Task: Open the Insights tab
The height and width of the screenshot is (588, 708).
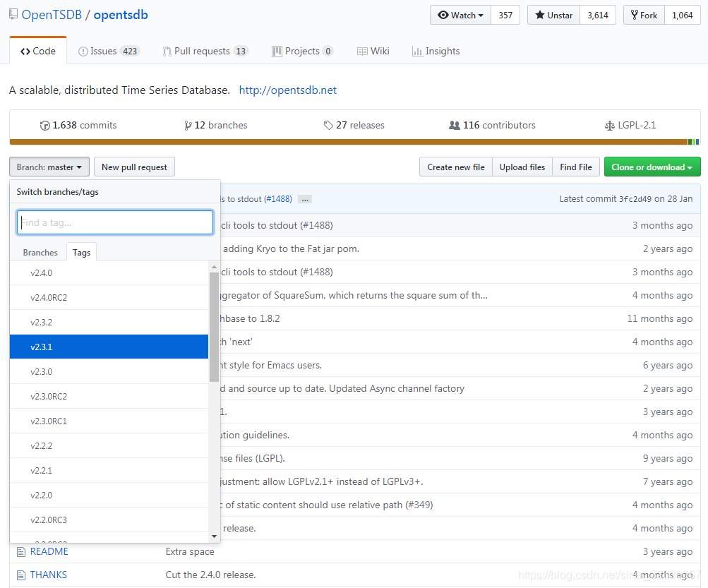Action: click(436, 51)
